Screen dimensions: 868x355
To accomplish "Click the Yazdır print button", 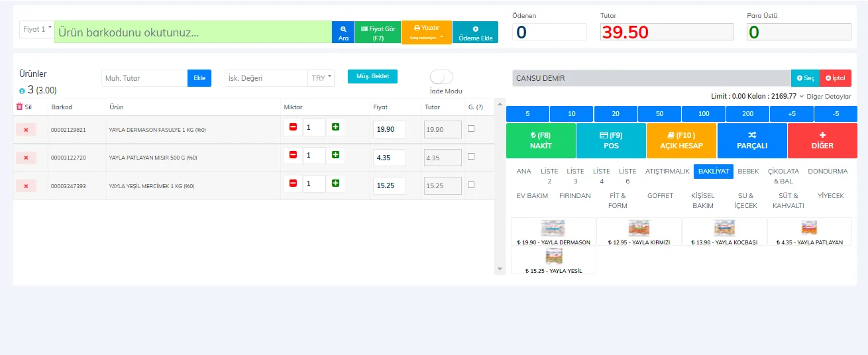I will click(x=427, y=32).
